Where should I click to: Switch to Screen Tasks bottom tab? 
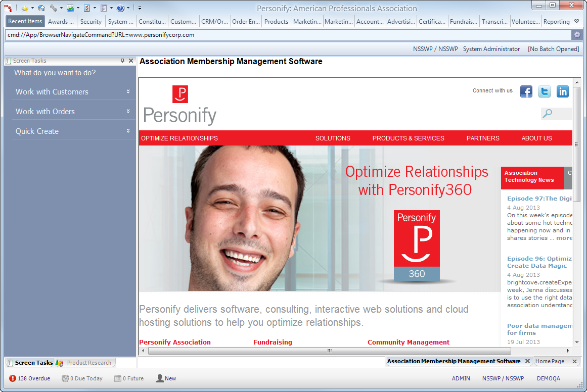click(x=30, y=363)
